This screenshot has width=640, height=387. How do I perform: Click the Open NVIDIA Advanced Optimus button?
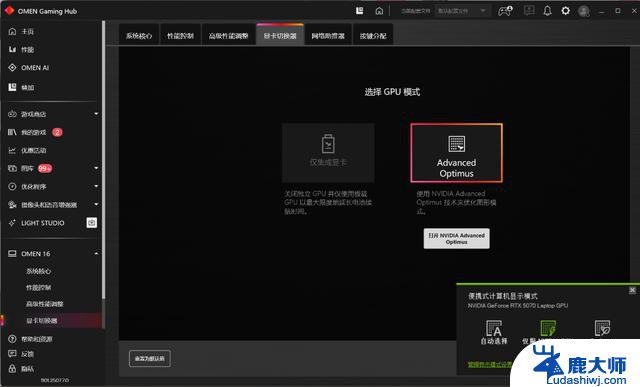pyautogui.click(x=456, y=238)
